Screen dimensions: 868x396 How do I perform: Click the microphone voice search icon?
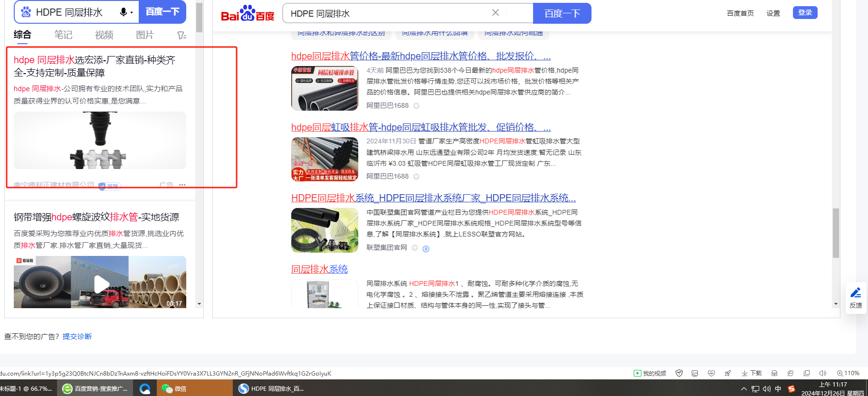(124, 12)
